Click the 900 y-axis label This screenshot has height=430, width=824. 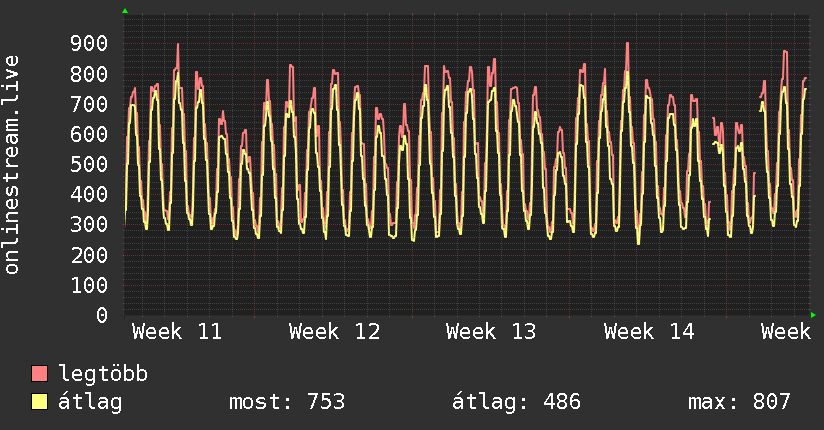[x=89, y=43]
